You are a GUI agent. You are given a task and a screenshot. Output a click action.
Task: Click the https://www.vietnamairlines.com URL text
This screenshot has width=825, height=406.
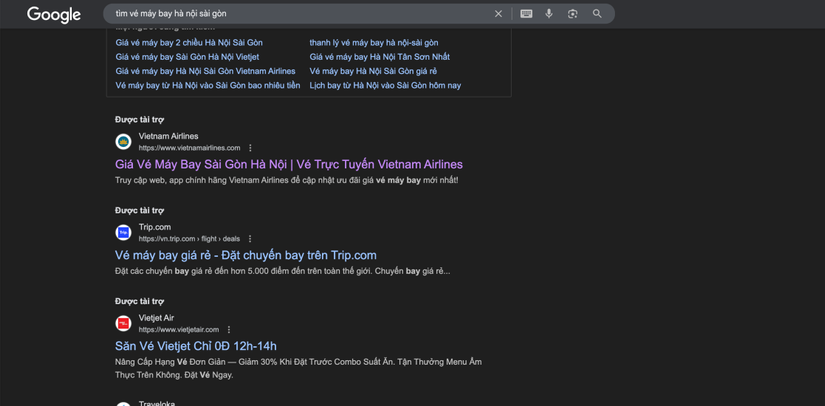(x=189, y=148)
